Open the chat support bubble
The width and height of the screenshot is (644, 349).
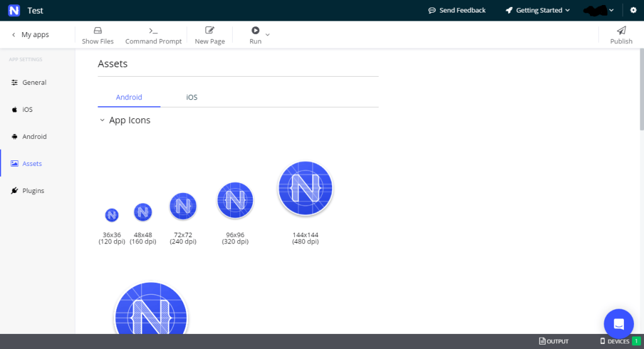pyautogui.click(x=619, y=324)
